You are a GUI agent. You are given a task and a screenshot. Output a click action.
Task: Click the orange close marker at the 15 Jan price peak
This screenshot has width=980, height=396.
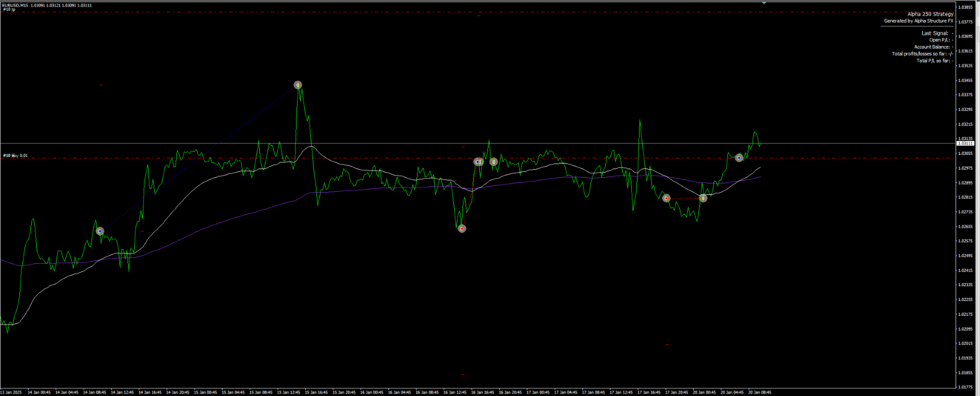(x=298, y=85)
